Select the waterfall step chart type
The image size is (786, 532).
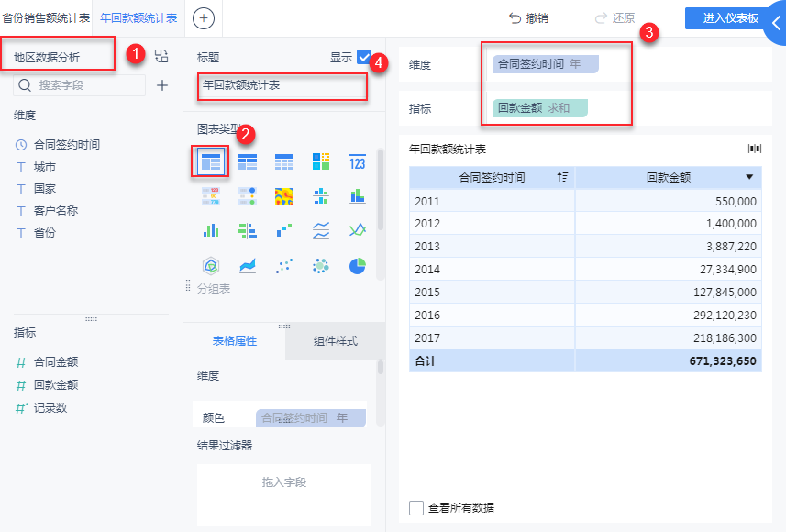tap(284, 230)
